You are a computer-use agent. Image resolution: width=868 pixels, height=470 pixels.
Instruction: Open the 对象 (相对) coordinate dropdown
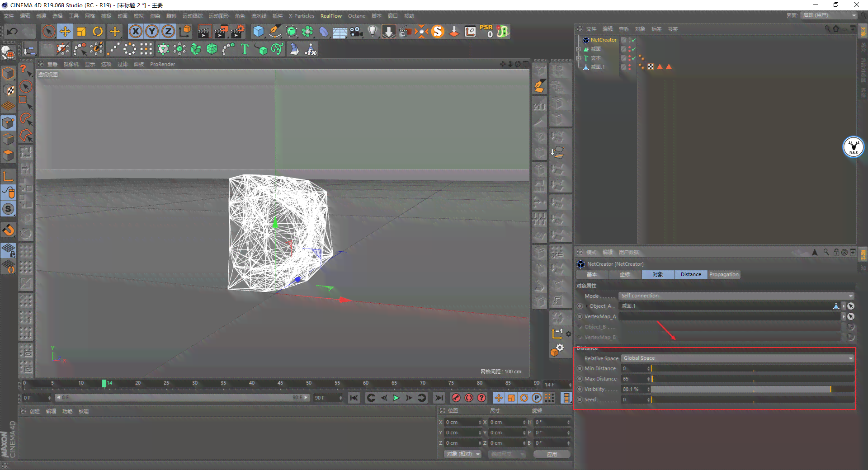coord(463,454)
